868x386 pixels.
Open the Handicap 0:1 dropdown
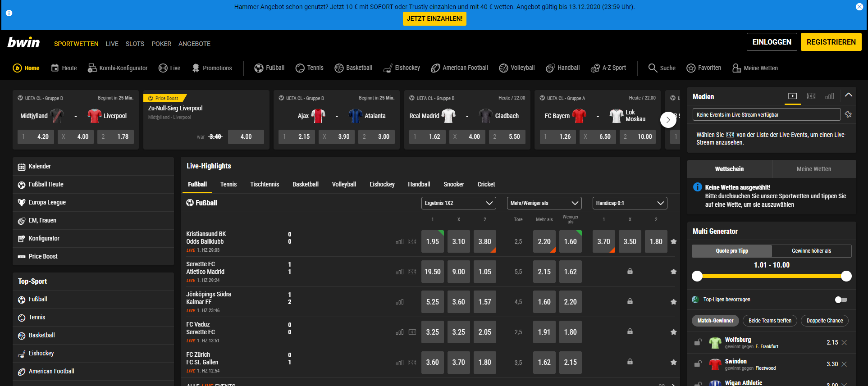[630, 203]
